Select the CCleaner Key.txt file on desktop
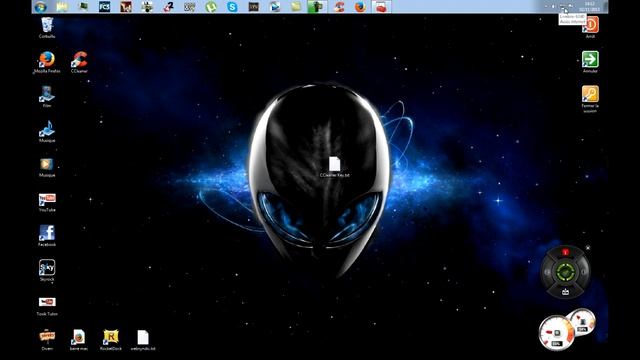 [335, 167]
